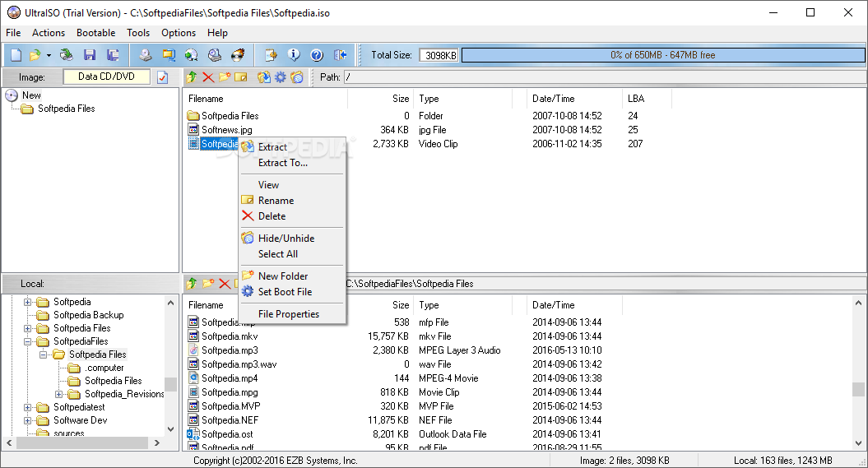Click the Up arrow icon in Local toolbar

pos(192,283)
